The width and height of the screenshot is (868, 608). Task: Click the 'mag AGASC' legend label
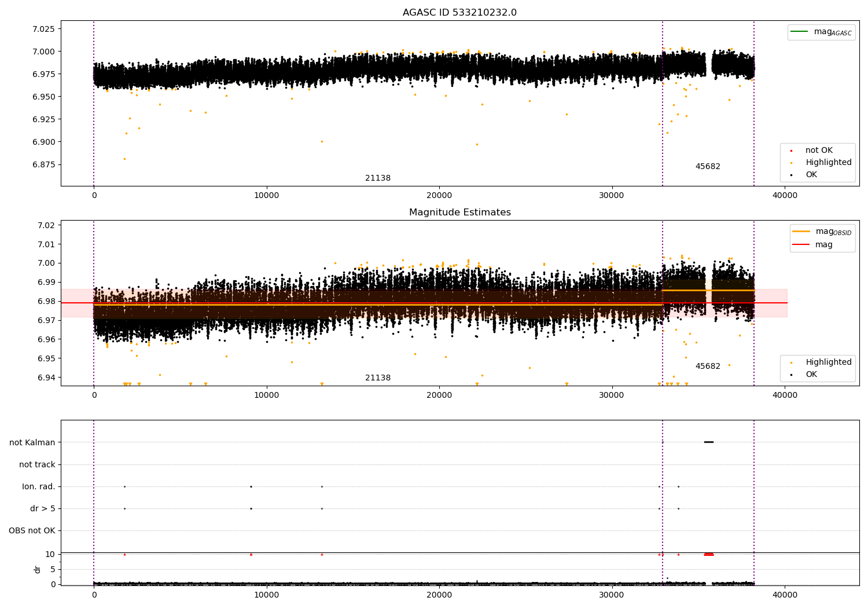click(833, 32)
